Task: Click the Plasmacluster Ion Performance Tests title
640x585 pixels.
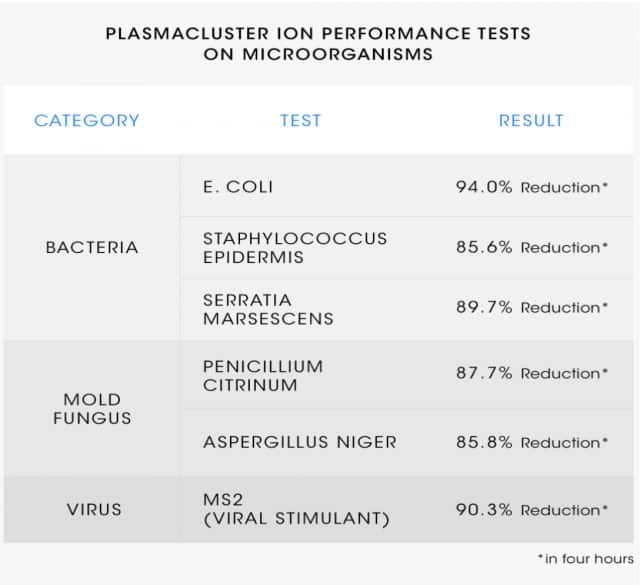Action: click(x=318, y=44)
